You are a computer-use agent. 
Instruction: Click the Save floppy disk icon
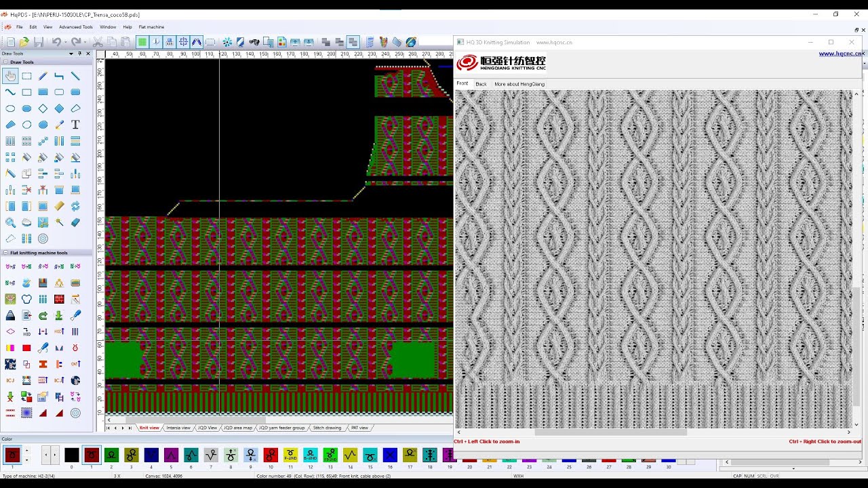[39, 42]
